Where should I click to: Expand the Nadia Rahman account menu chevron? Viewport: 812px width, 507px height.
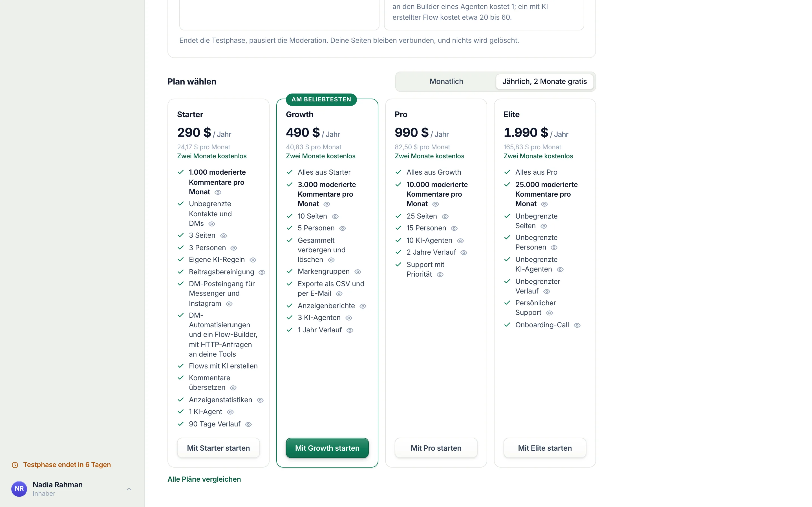coord(129,489)
